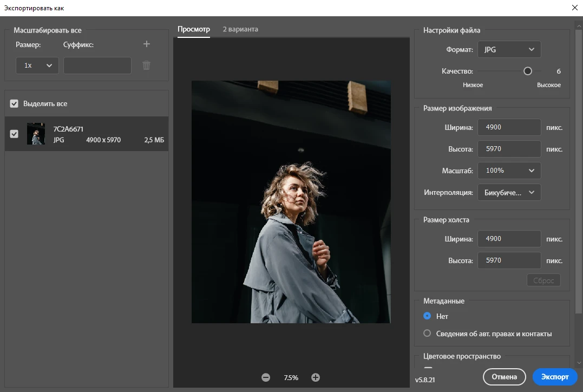
Task: Open the Интерполяция dropdown
Action: coord(509,193)
